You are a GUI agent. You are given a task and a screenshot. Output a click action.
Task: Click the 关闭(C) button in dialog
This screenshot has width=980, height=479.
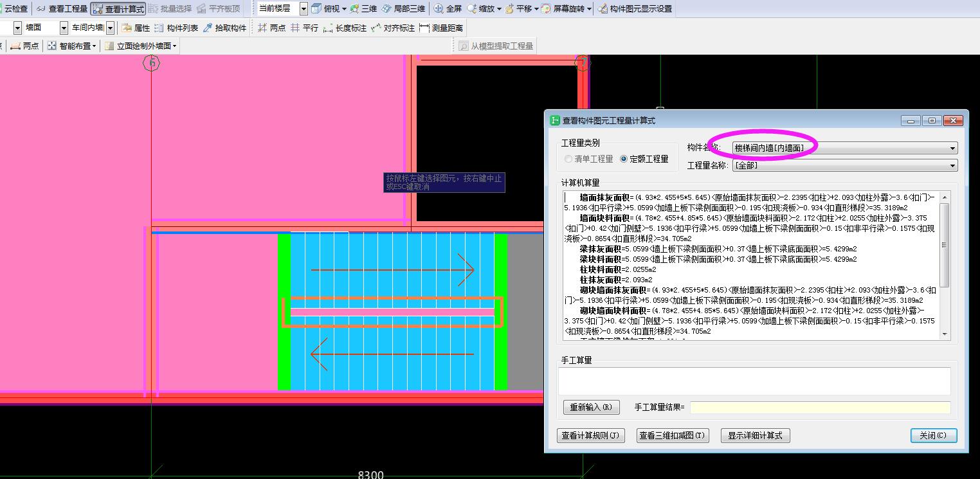tap(934, 435)
